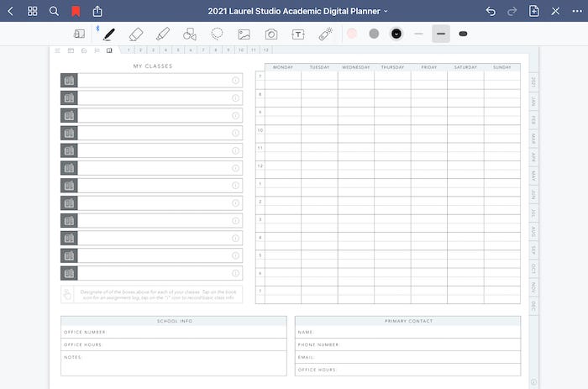Jump to class tab 6
Screen dimensions: 588x389
[191, 50]
